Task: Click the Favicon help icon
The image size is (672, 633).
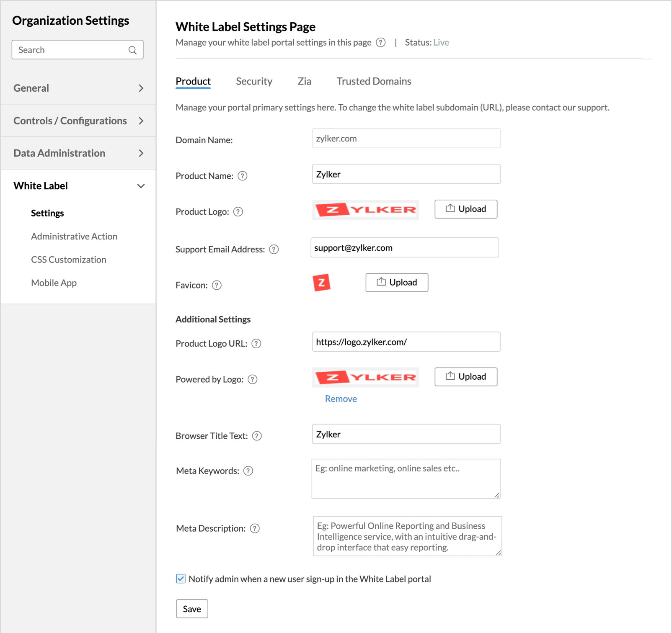Action: (x=217, y=285)
